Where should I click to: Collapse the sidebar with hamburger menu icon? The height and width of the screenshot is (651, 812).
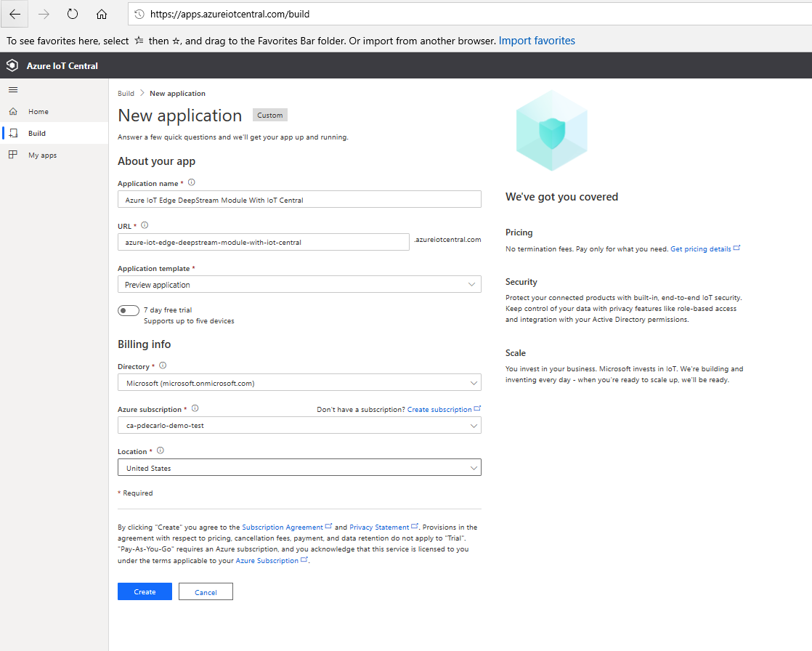[14, 89]
